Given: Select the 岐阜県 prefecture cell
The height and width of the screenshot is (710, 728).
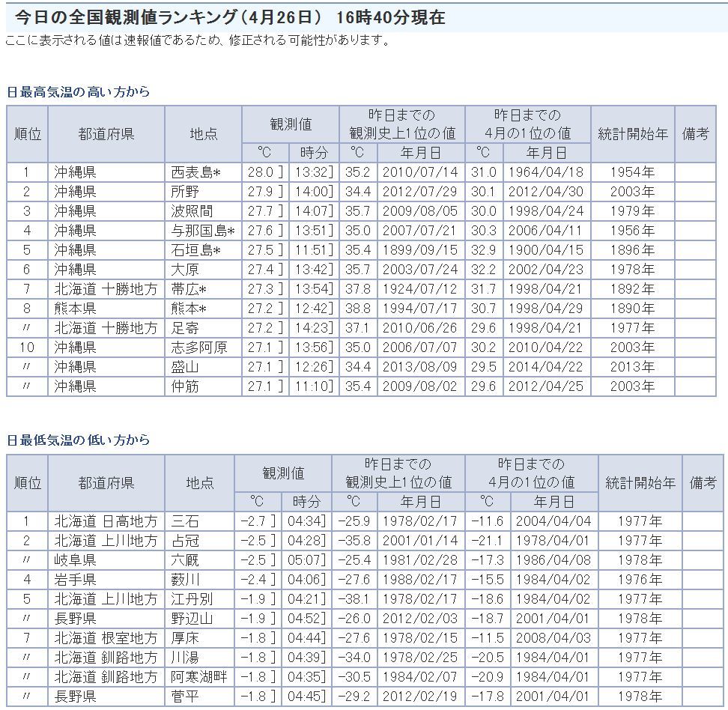Looking at the screenshot, I should point(75,560).
